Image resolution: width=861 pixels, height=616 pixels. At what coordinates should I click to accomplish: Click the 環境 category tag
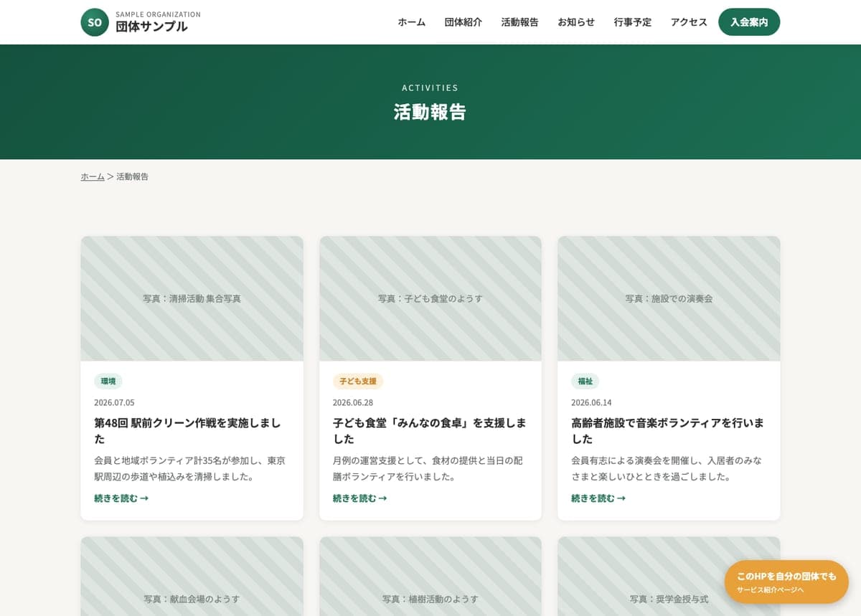[x=108, y=382]
